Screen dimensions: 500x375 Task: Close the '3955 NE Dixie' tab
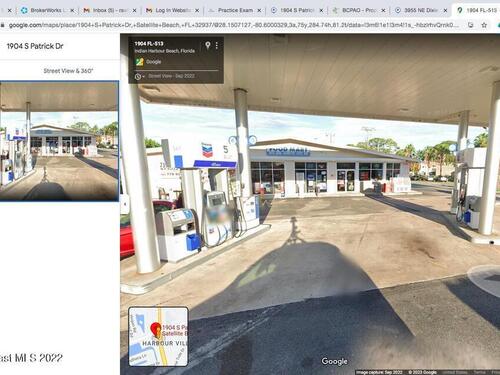coord(445,11)
